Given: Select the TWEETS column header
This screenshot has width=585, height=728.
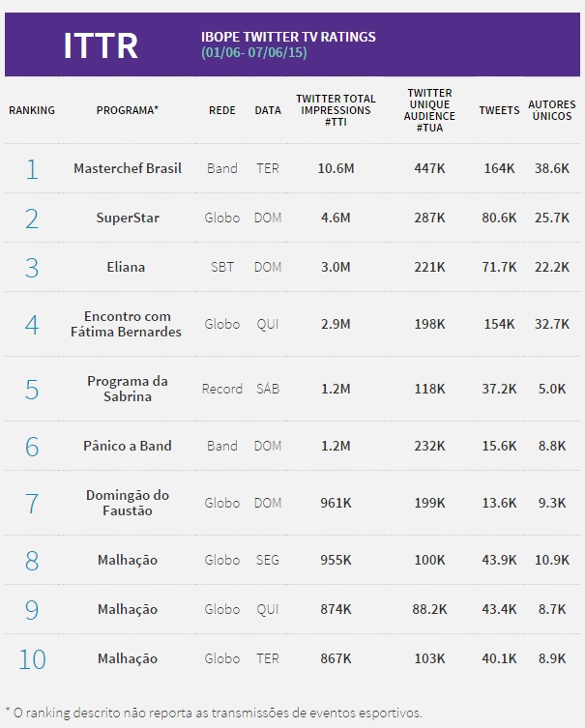Looking at the screenshot, I should pyautogui.click(x=499, y=110).
